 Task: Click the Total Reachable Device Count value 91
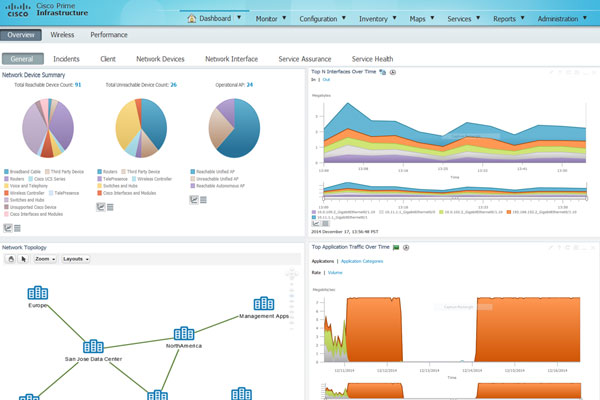pos(78,85)
